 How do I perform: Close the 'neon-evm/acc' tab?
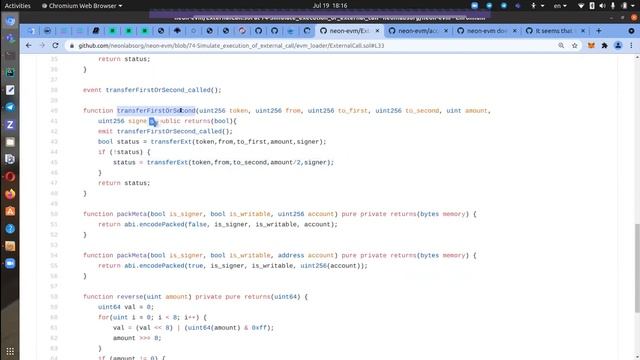tap(446, 31)
